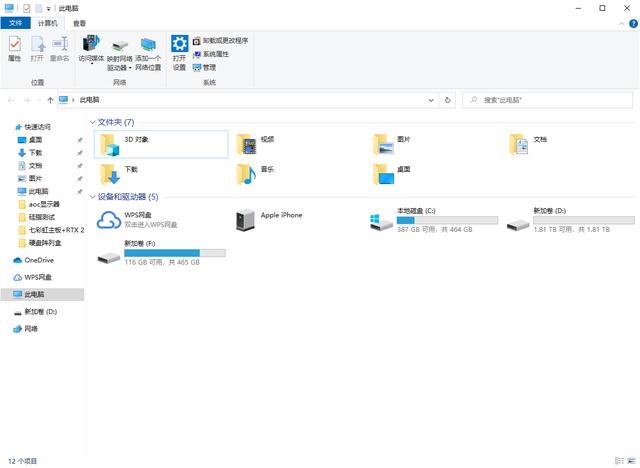The height and width of the screenshot is (468, 640).
Task: Click the C: drive usage bar
Action: [447, 220]
